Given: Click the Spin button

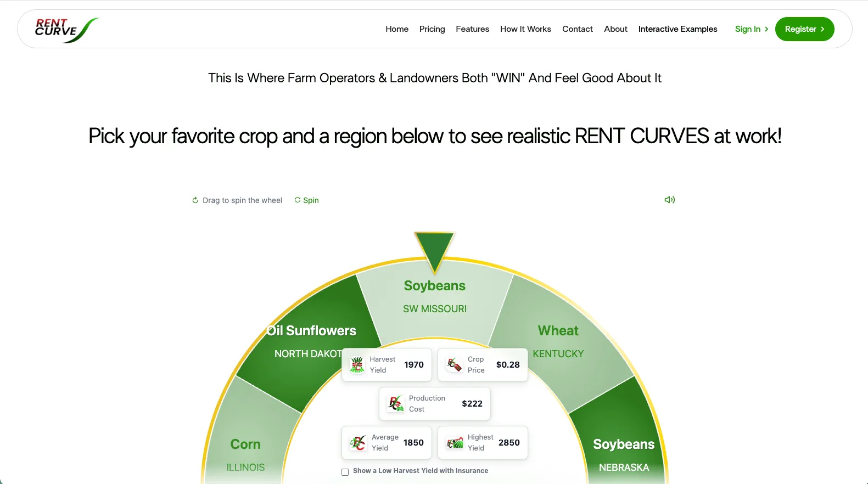Looking at the screenshot, I should 306,200.
